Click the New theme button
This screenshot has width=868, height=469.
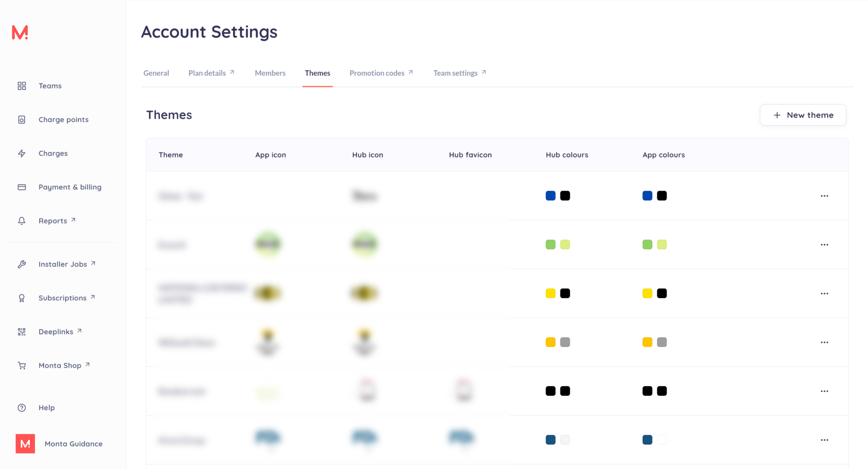coord(803,115)
